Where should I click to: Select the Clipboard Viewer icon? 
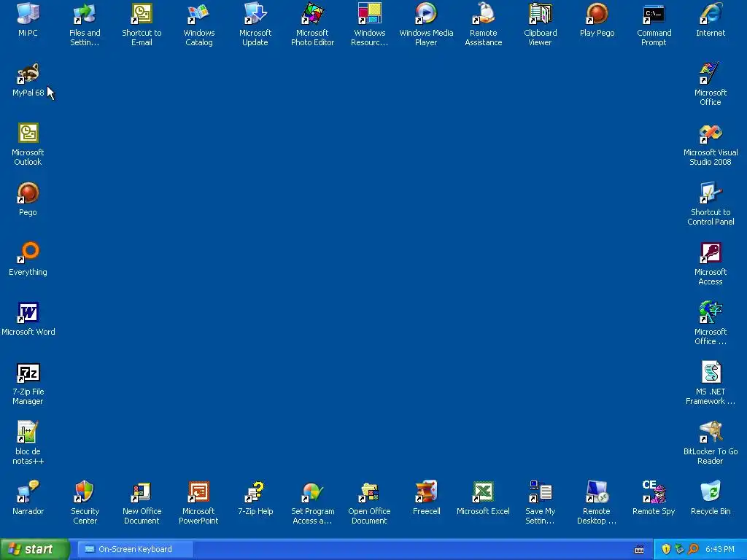tap(540, 14)
